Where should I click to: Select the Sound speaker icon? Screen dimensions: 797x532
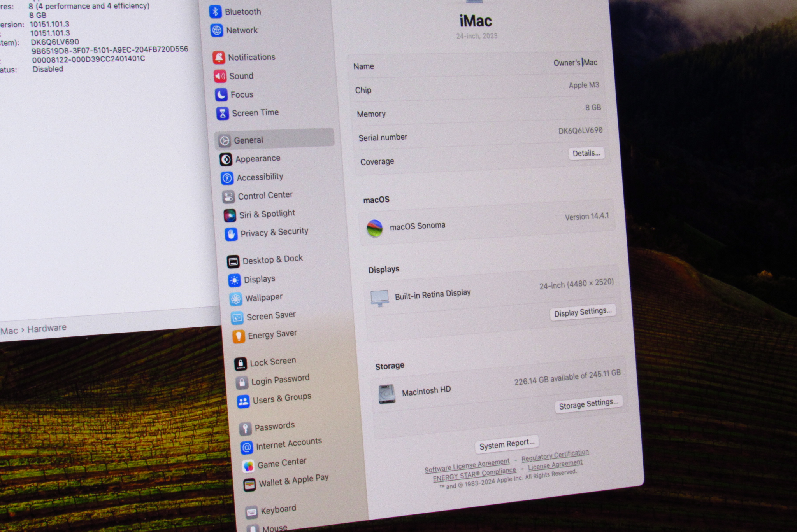(220, 76)
